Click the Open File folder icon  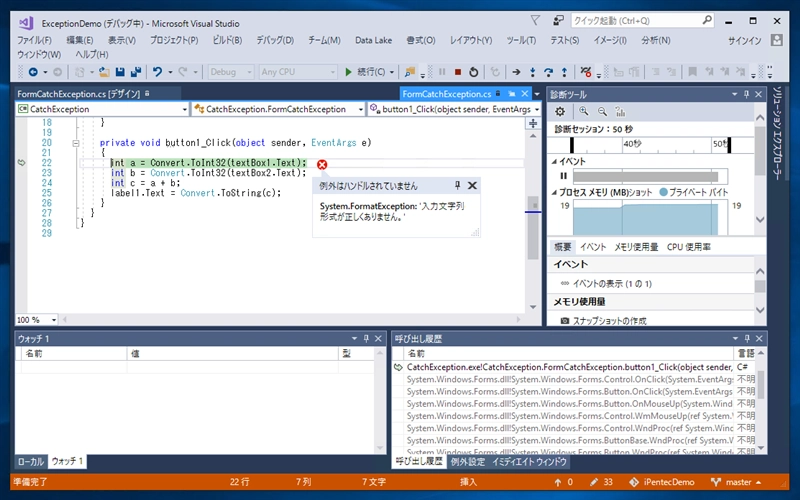[104, 72]
